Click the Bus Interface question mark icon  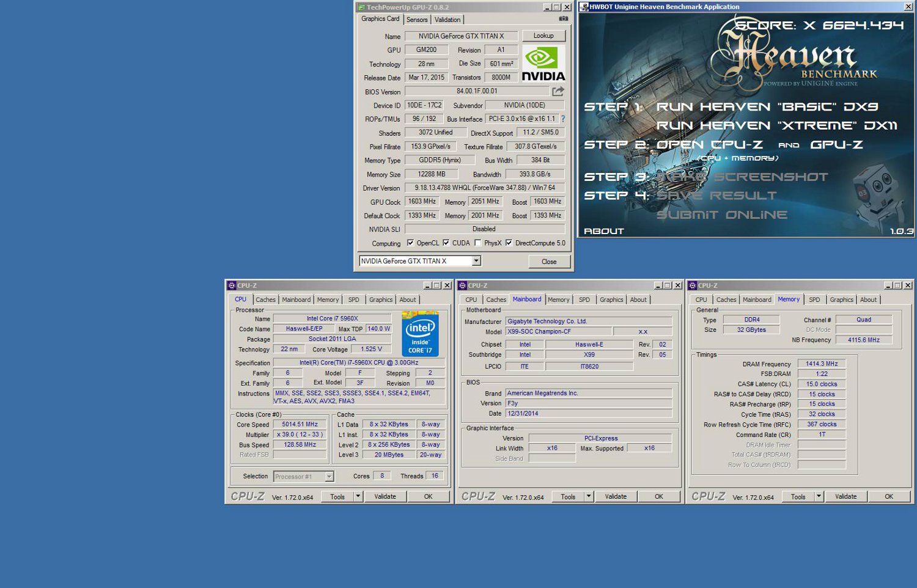coord(563,119)
